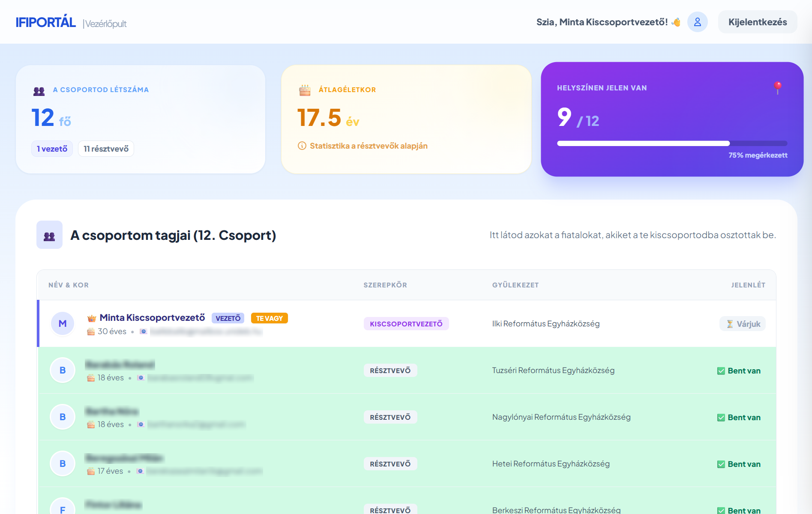Click the email icon in Tuzséri row
The height and width of the screenshot is (514, 812).
[141, 378]
